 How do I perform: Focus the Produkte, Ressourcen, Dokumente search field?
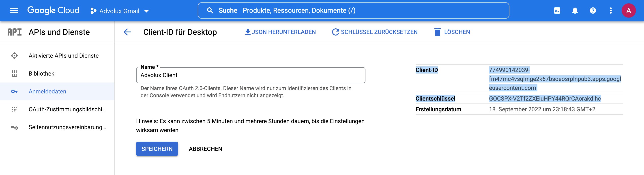tap(353, 11)
